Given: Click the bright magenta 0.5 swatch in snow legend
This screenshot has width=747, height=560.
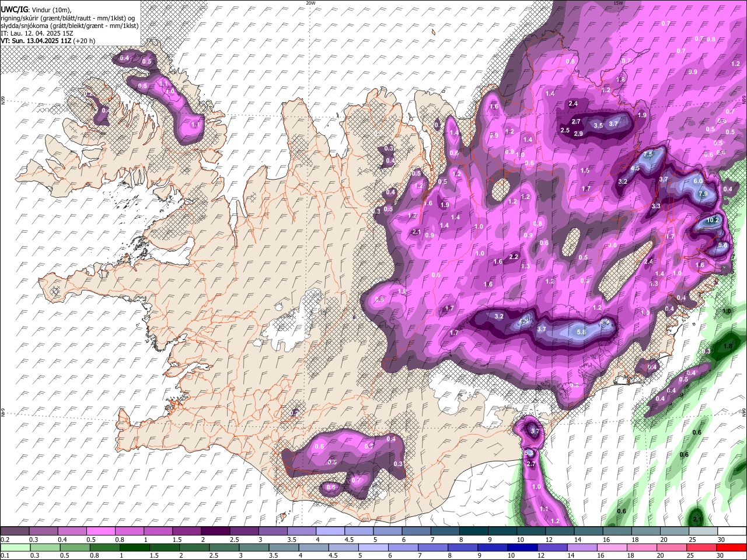Looking at the screenshot, I should coord(100,531).
